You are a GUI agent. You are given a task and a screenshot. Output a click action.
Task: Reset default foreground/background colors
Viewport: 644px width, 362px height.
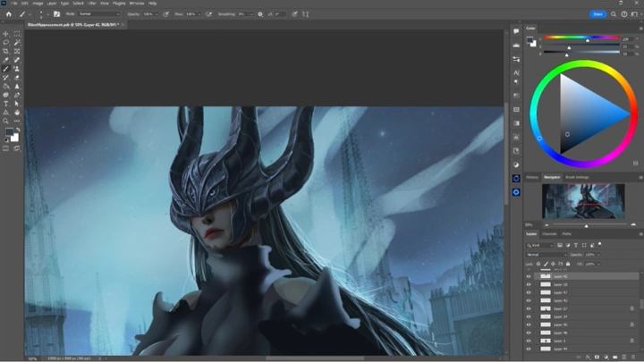5,140
